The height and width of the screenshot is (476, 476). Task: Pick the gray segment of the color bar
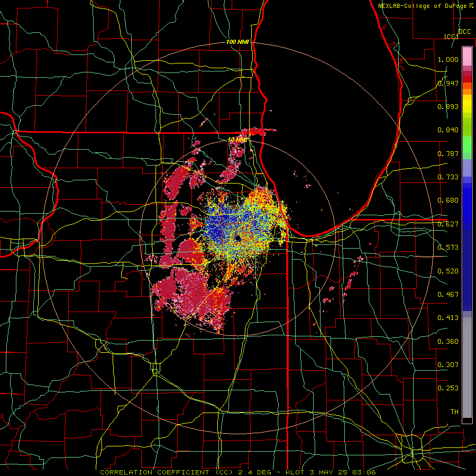467,368
